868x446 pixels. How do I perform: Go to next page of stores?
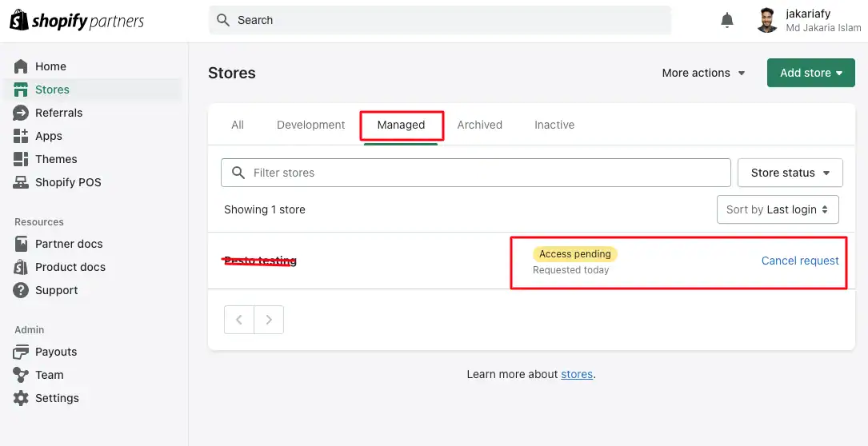269,320
